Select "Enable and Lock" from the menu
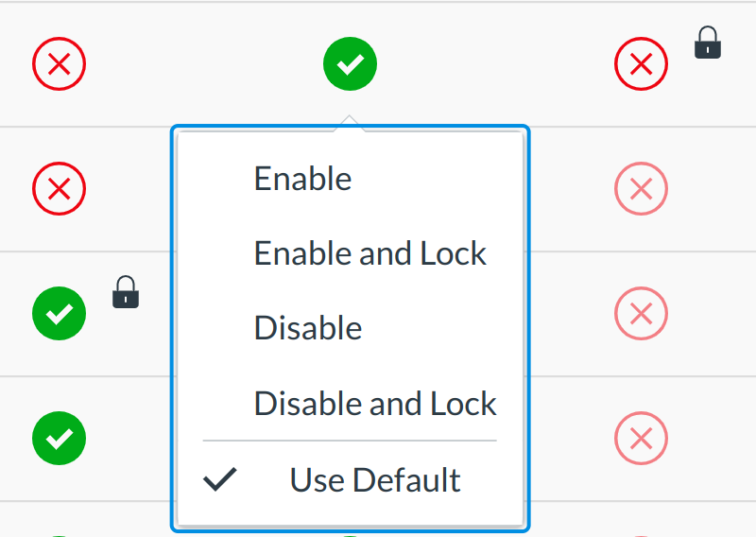This screenshot has height=537, width=756. coord(369,253)
